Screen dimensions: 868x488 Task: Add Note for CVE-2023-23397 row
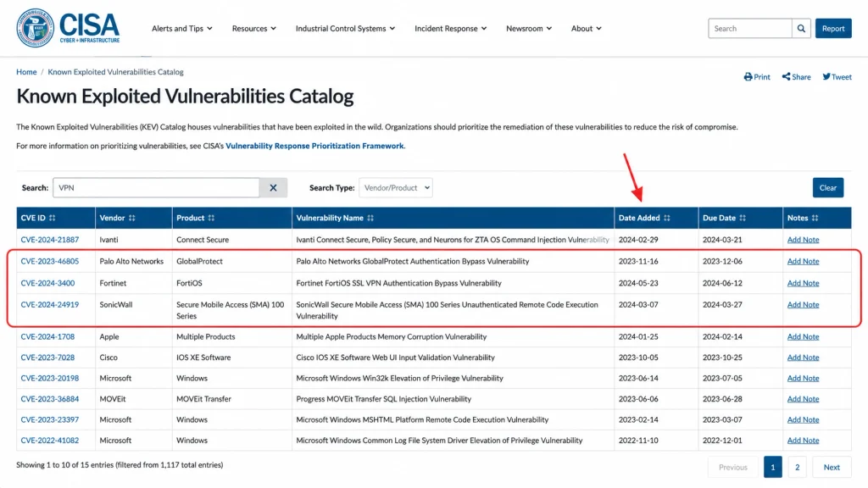pyautogui.click(x=803, y=419)
